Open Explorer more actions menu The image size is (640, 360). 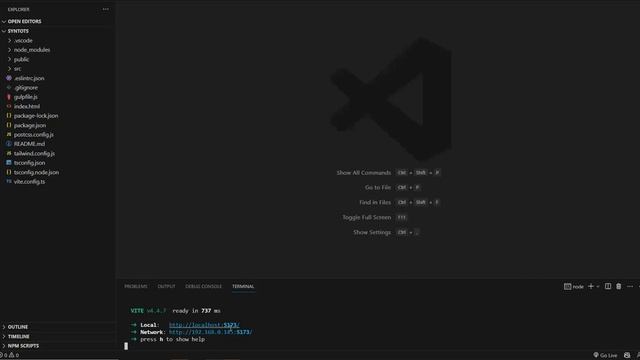105,9
